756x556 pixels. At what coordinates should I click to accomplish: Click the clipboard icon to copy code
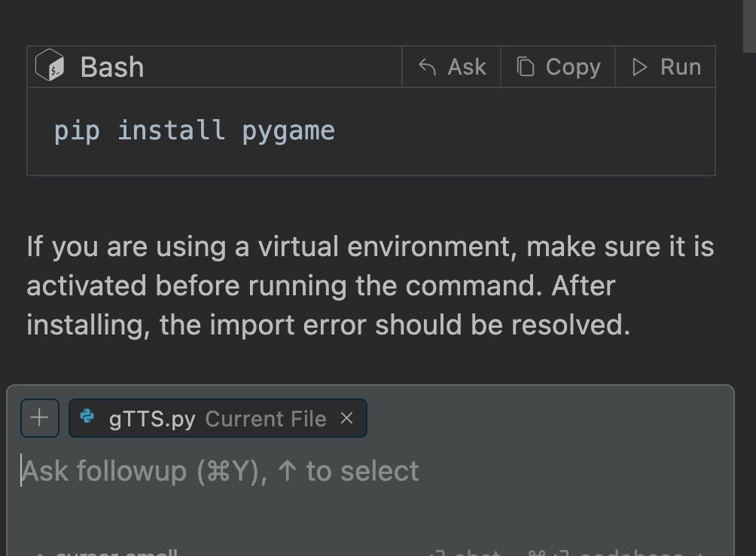pos(525,67)
